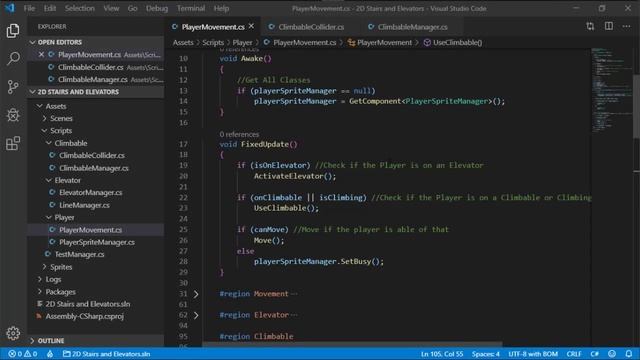
Task: Click the Scripts breadcrumb segment
Action: point(213,42)
